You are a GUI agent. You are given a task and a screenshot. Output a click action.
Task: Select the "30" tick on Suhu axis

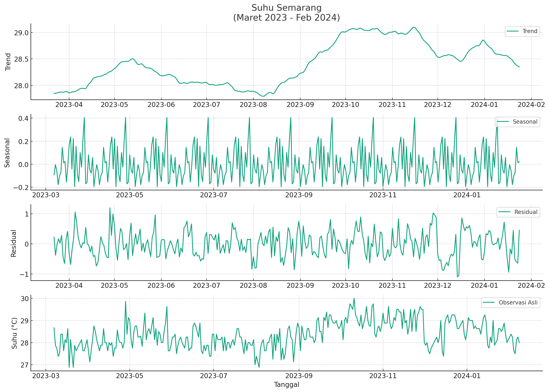point(24,299)
